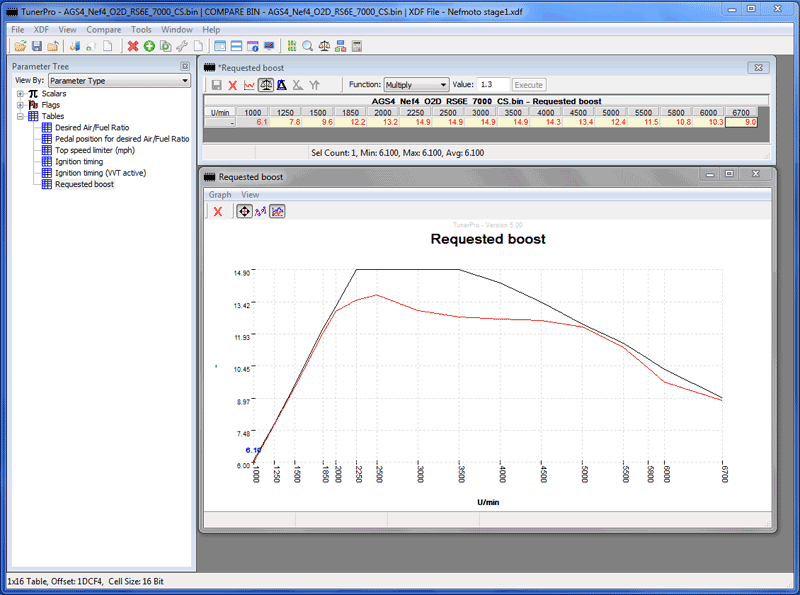
Task: Select Top speed limiter (mph) table
Action: pyautogui.click(x=95, y=150)
